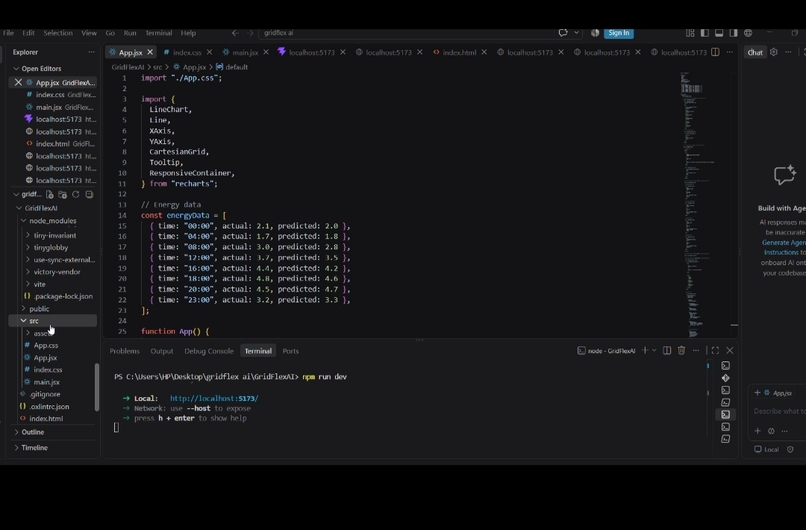Maximize the terminal panel size

point(715,351)
